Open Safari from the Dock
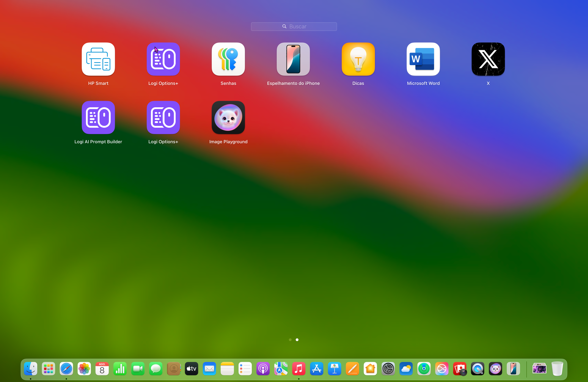 (66, 369)
